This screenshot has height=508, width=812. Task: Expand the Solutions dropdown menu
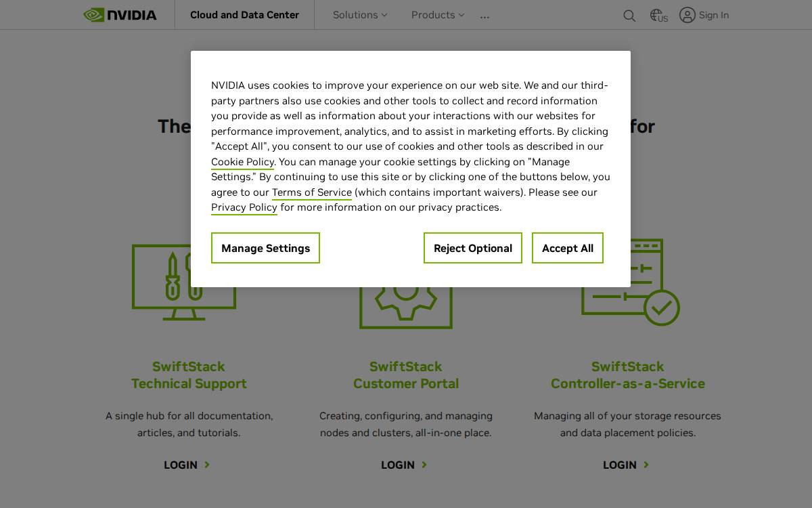360,15
